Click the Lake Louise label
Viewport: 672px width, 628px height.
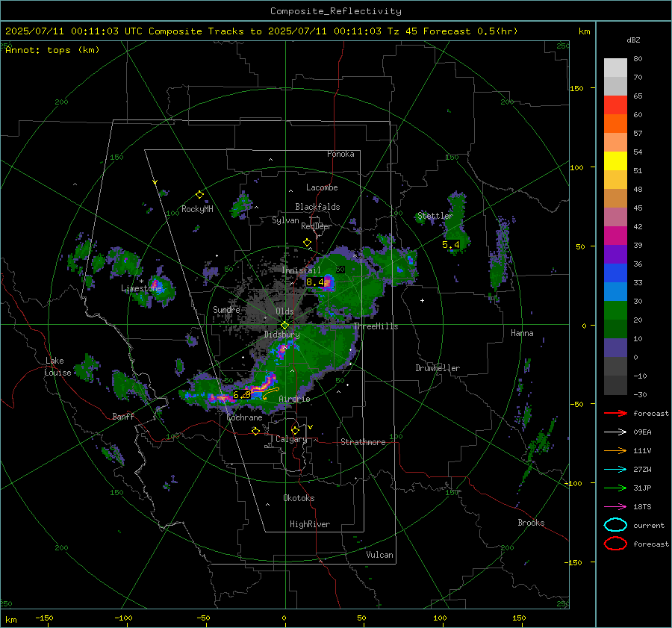point(57,367)
